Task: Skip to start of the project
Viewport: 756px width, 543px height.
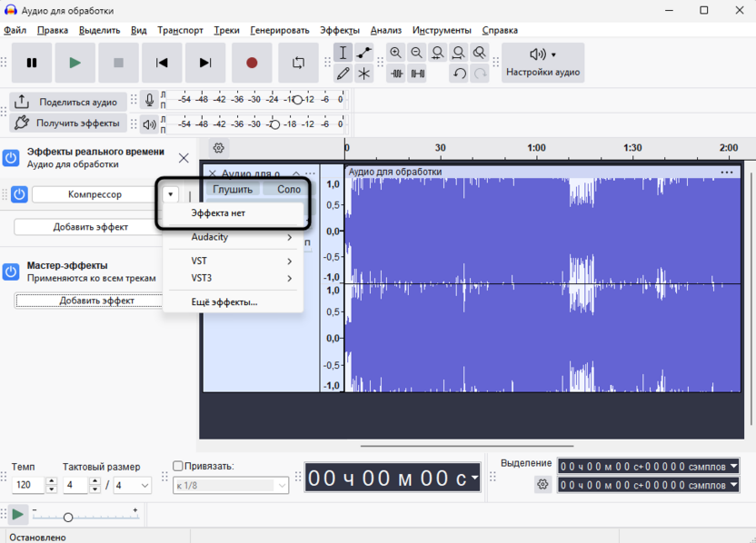Action: coord(162,63)
